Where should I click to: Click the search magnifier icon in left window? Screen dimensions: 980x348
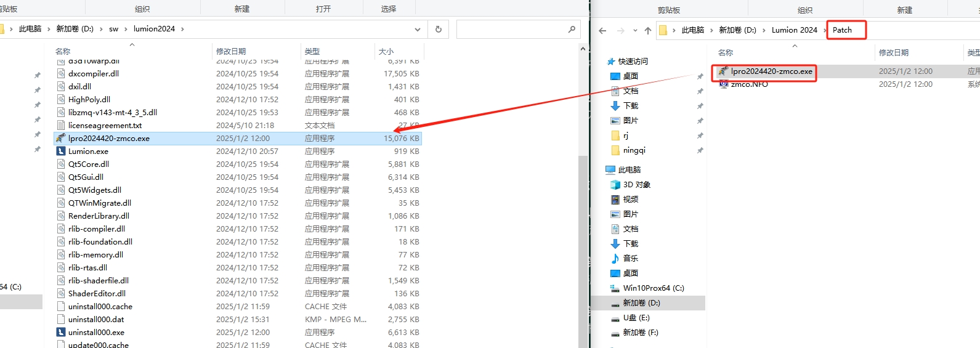click(572, 29)
